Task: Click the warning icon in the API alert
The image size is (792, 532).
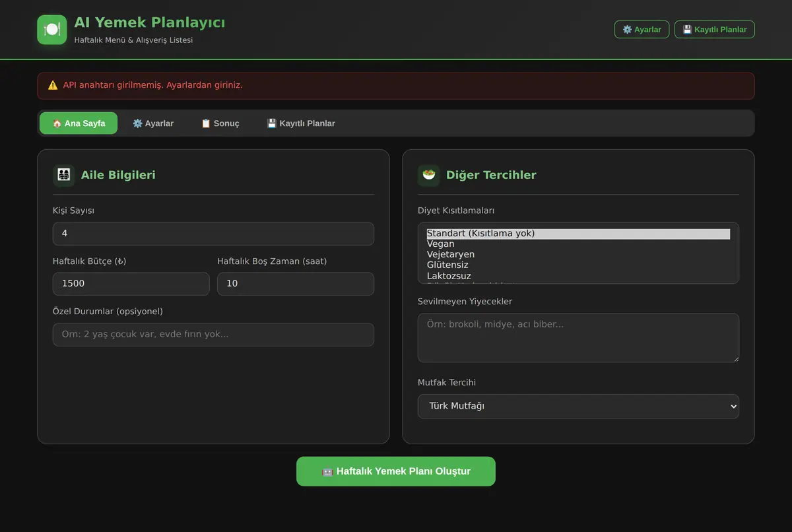Action: [x=53, y=85]
